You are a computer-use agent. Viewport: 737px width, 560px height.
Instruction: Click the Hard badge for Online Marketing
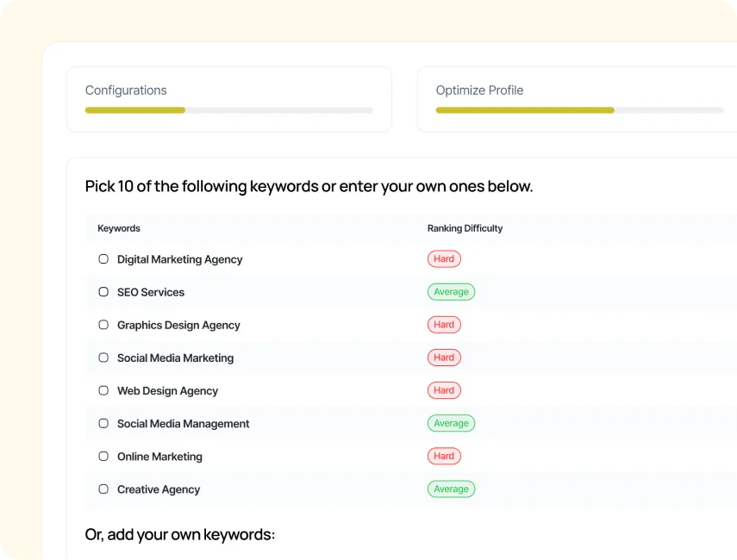pos(444,456)
